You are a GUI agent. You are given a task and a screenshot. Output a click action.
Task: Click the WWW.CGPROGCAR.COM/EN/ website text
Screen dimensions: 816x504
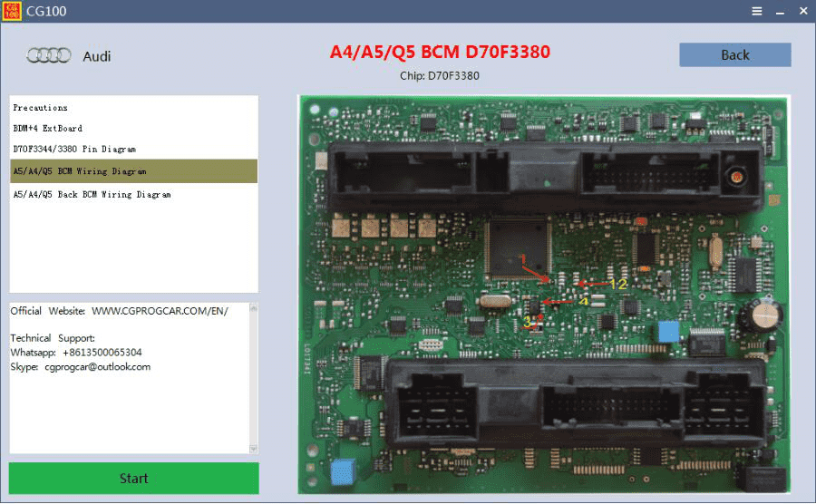160,311
